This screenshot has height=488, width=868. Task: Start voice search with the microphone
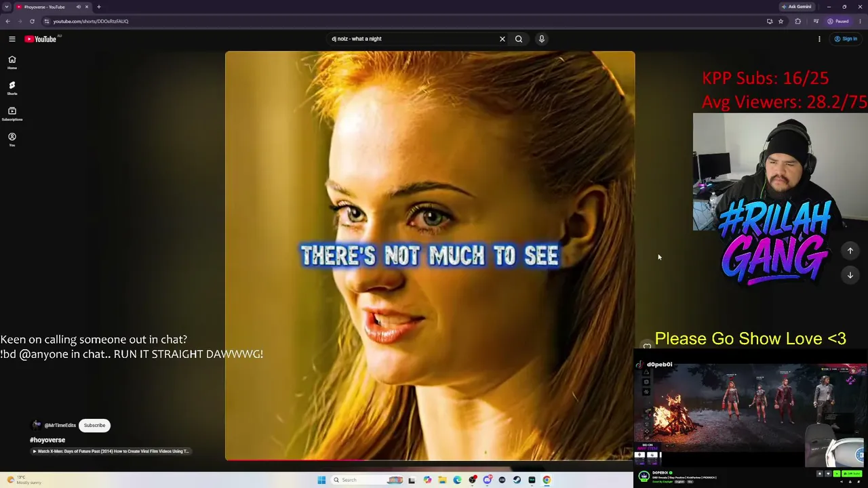point(541,39)
